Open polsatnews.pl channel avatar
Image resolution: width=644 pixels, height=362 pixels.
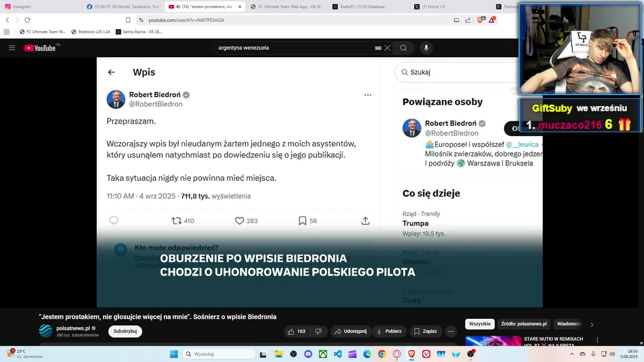coord(46,331)
